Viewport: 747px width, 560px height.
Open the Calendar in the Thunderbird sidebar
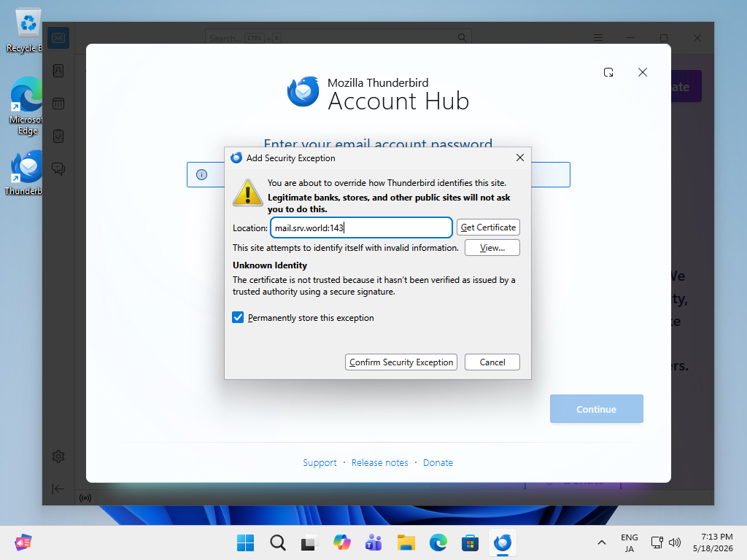coord(58,104)
